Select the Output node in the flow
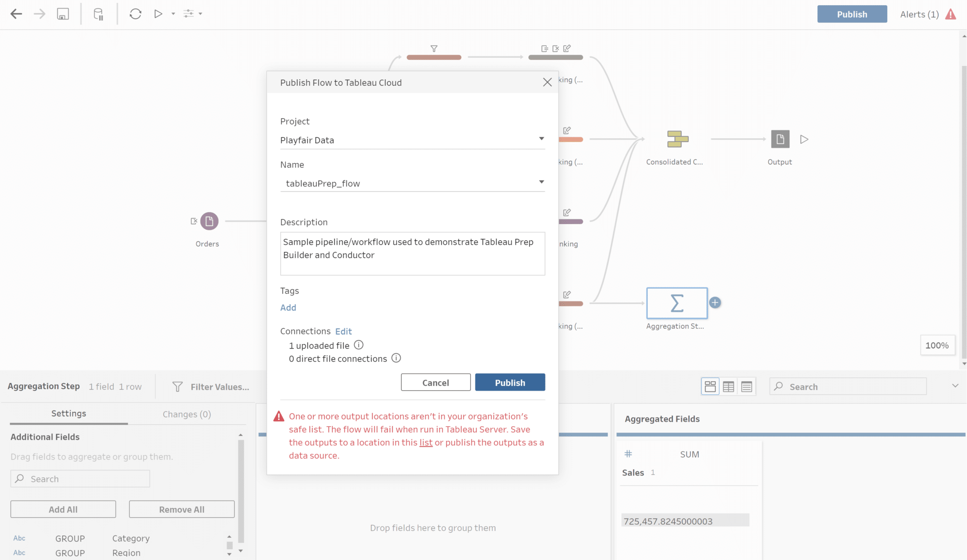This screenshot has height=560, width=967. (x=779, y=139)
